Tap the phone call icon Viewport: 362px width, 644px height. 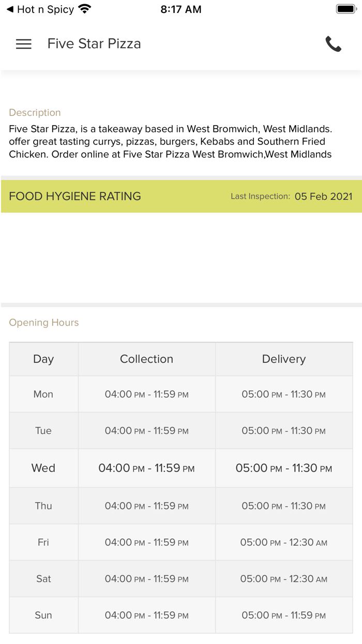[334, 44]
